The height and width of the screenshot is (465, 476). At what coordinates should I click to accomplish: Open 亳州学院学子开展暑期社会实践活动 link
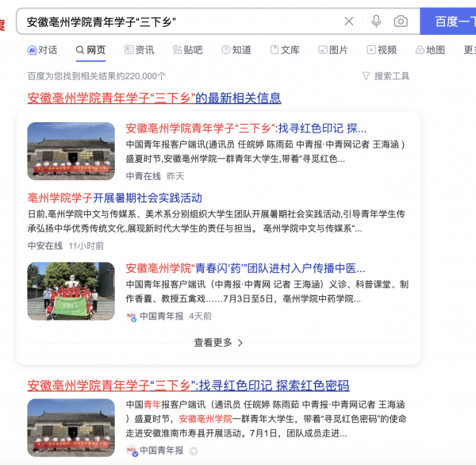[115, 198]
